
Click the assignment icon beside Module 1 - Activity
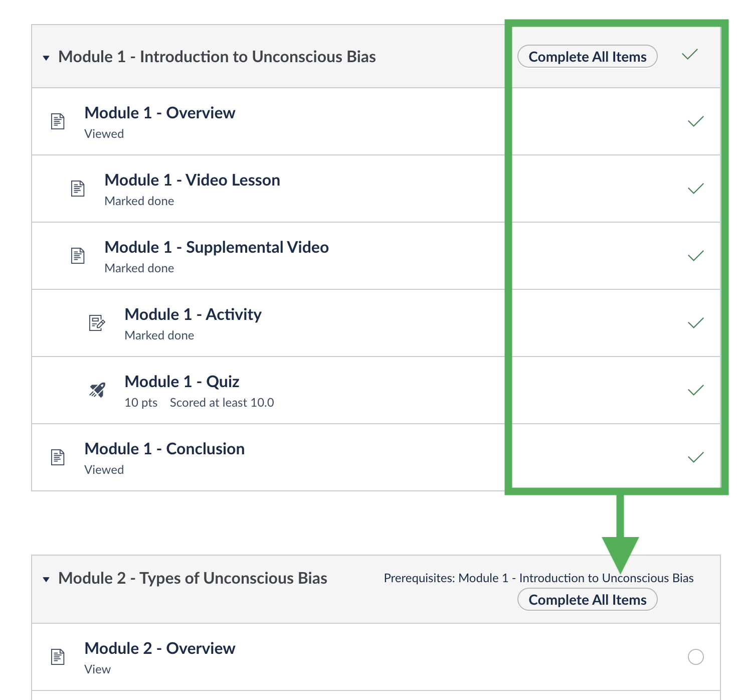[97, 323]
